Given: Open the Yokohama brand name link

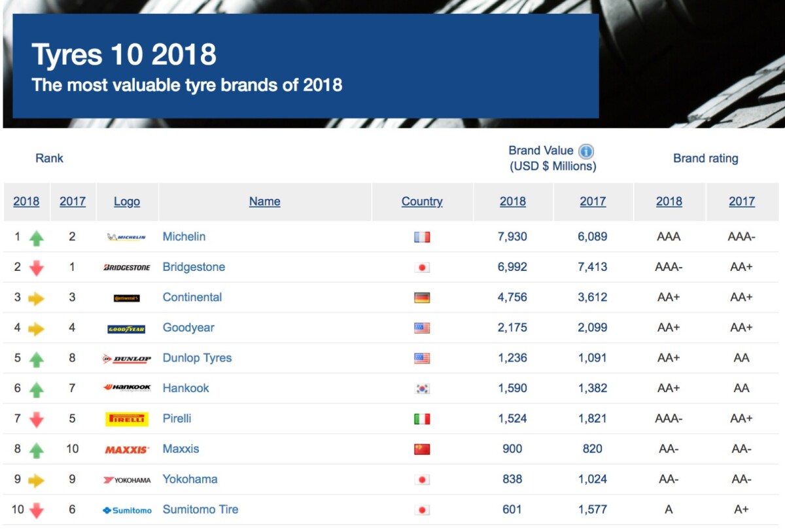Looking at the screenshot, I should (190, 479).
